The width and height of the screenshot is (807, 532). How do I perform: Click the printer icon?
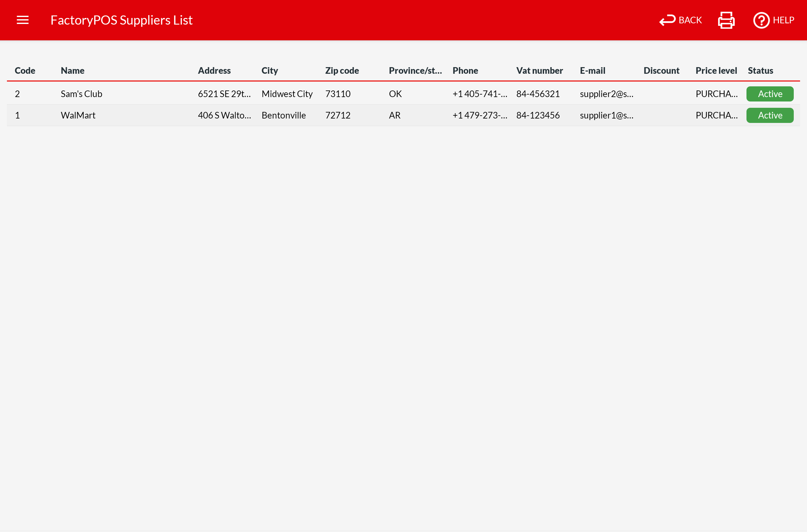click(x=726, y=20)
